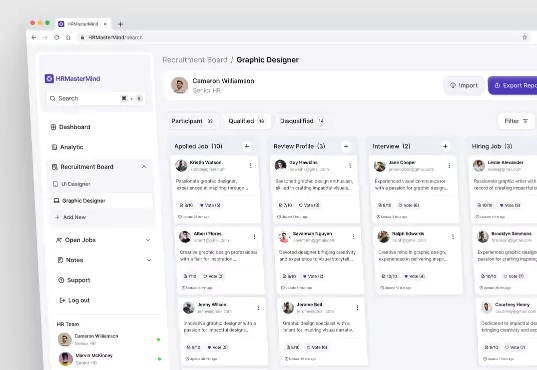Click the Ralph Edwards name on his card
The height and width of the screenshot is (370, 537).
[408, 234]
